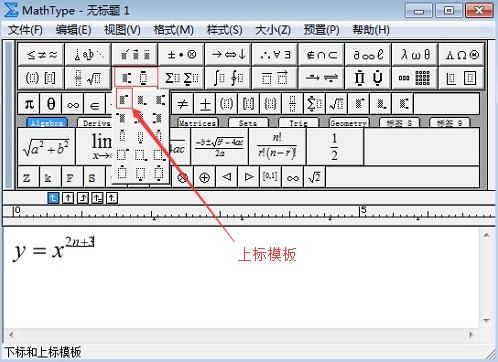The width and height of the screenshot is (498, 362).
Task: Expand the relational symbols palette (≤≠≈)
Action: point(41,54)
